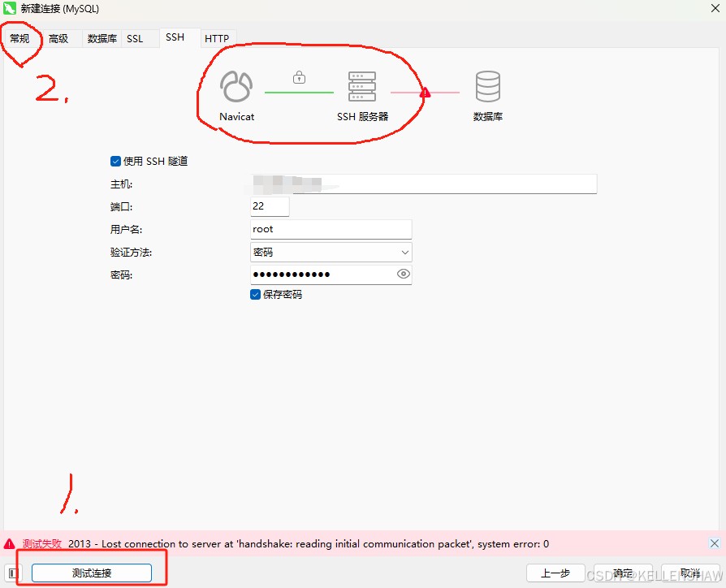Open the HTTP tab

(217, 38)
